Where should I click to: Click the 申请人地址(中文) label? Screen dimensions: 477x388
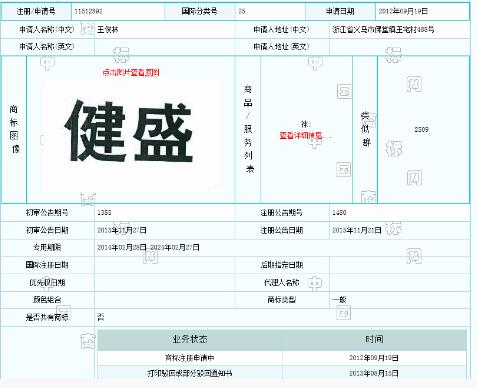point(281,29)
